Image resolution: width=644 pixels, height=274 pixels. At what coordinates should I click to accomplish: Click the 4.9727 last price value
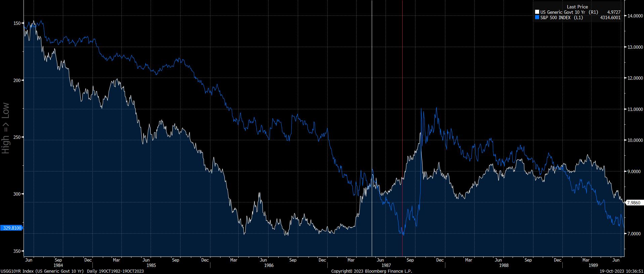(614, 12)
